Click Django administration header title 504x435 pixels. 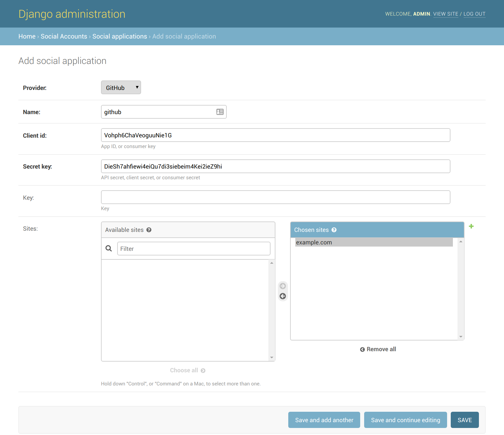(x=72, y=14)
